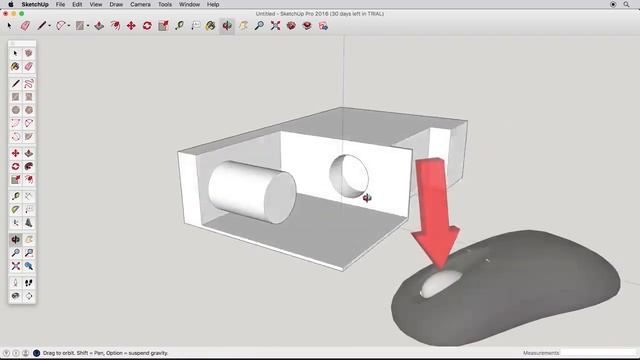The image size is (640, 360).
Task: Activate the Scale tool in top toolbar
Action: pos(163,26)
